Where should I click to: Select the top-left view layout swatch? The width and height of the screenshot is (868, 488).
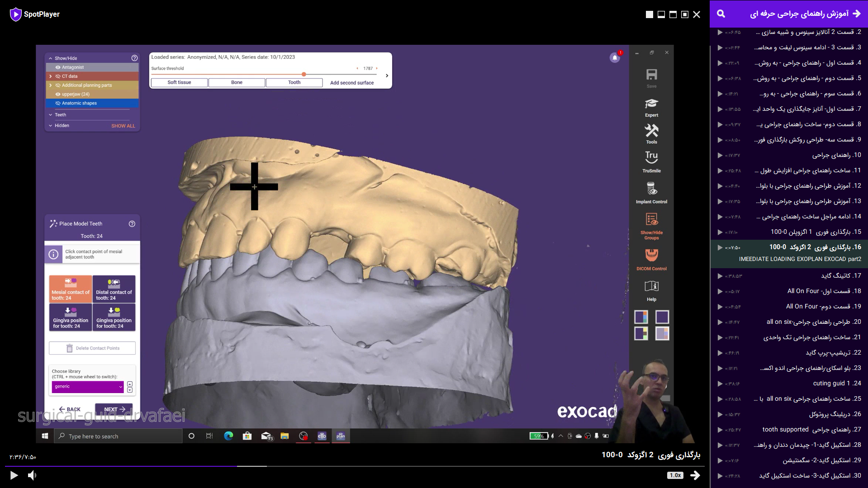click(641, 317)
